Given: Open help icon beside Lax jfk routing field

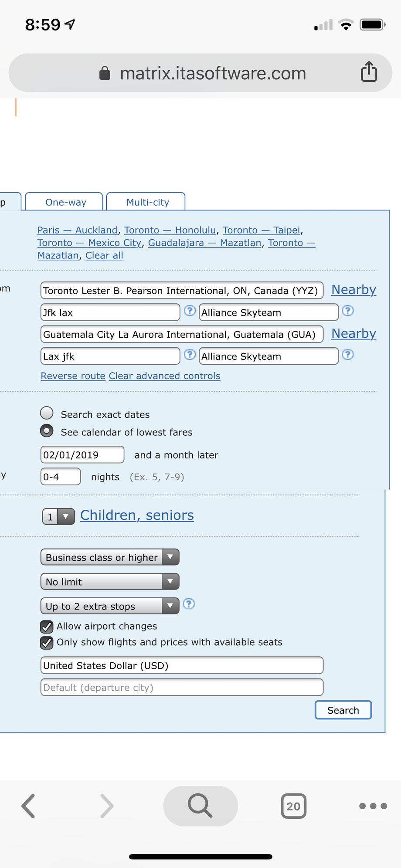Looking at the screenshot, I should [x=190, y=355].
